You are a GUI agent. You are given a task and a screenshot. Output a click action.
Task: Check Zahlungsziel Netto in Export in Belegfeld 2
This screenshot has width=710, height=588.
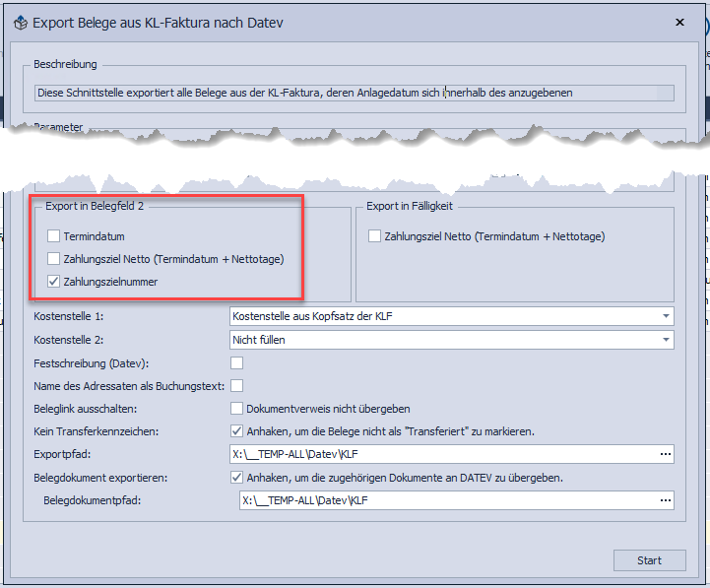pos(53,259)
